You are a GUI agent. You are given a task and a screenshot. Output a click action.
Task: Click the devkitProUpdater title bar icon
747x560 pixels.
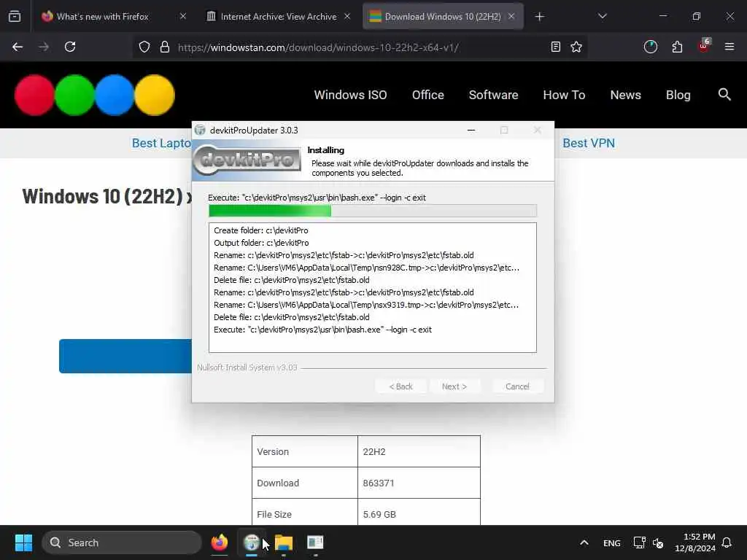pyautogui.click(x=200, y=130)
